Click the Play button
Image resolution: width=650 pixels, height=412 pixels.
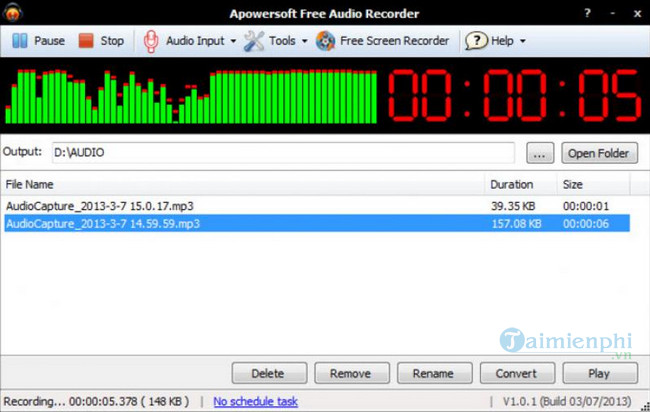pos(600,373)
